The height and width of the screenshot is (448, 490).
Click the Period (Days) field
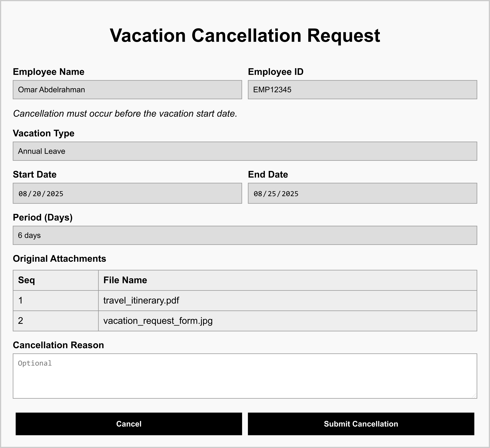coord(245,235)
